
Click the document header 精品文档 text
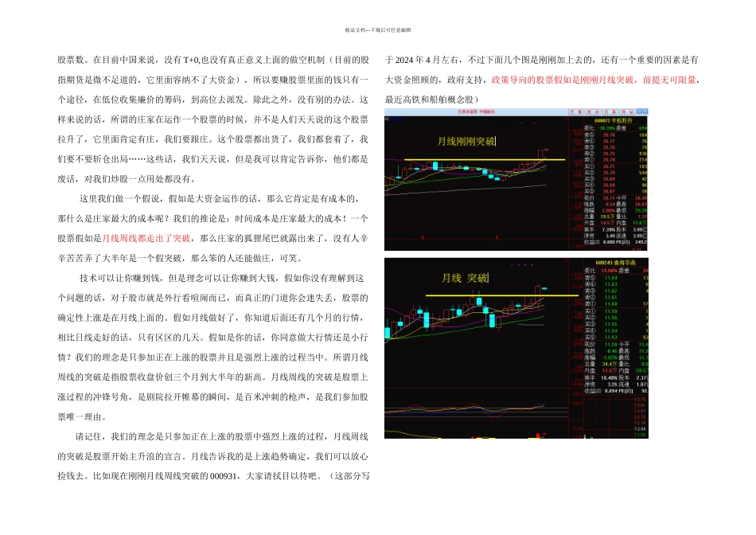[x=377, y=29]
